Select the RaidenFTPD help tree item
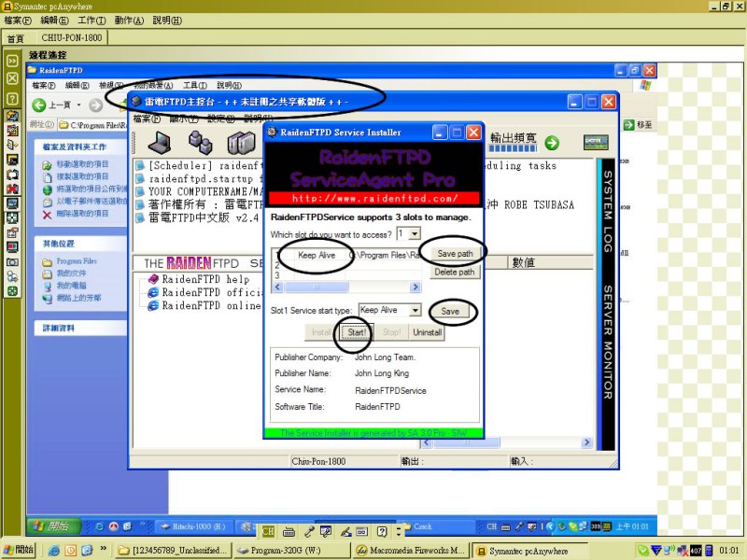Image resolution: width=747 pixels, height=560 pixels. pyautogui.click(x=205, y=279)
